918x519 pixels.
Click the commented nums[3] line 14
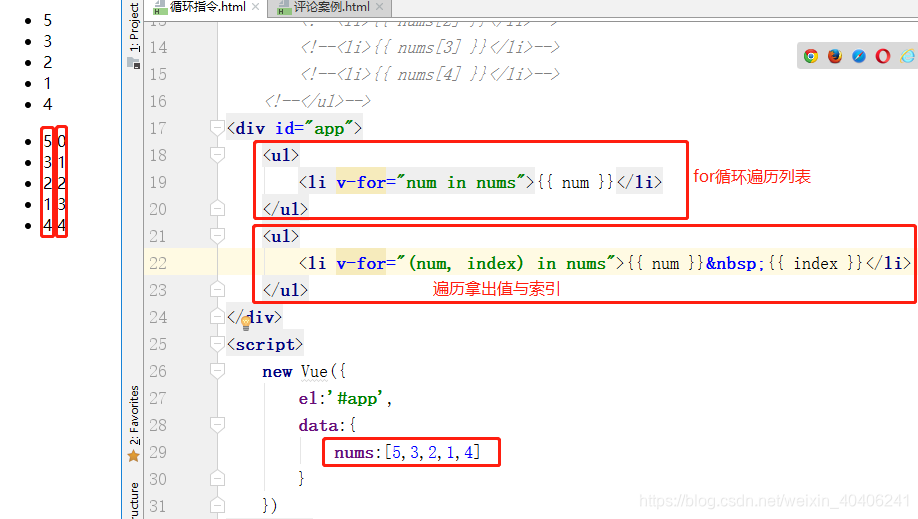pyautogui.click(x=430, y=47)
